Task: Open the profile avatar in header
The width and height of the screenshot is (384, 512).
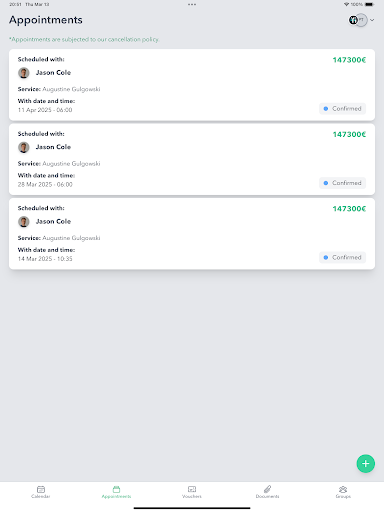Action: click(x=358, y=20)
